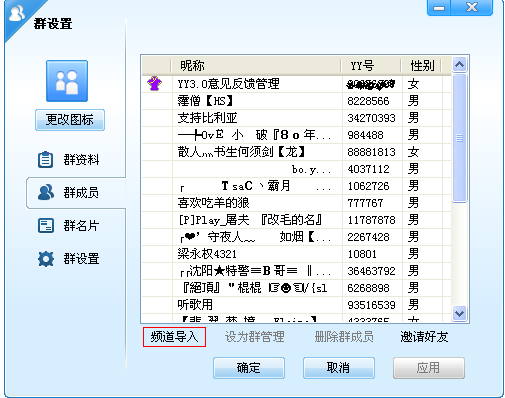Confirm with the 确定 button

click(x=249, y=368)
